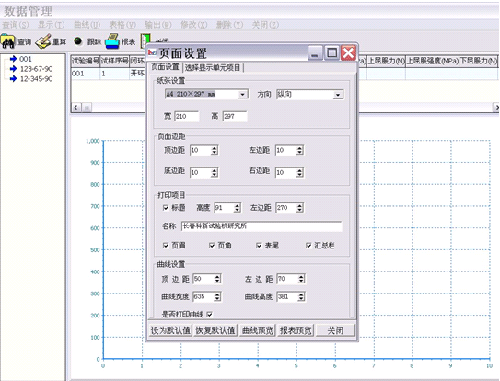Open the 方向 orientation dropdown
Image resolution: width=500 pixels, height=381 pixels.
pos(338,95)
